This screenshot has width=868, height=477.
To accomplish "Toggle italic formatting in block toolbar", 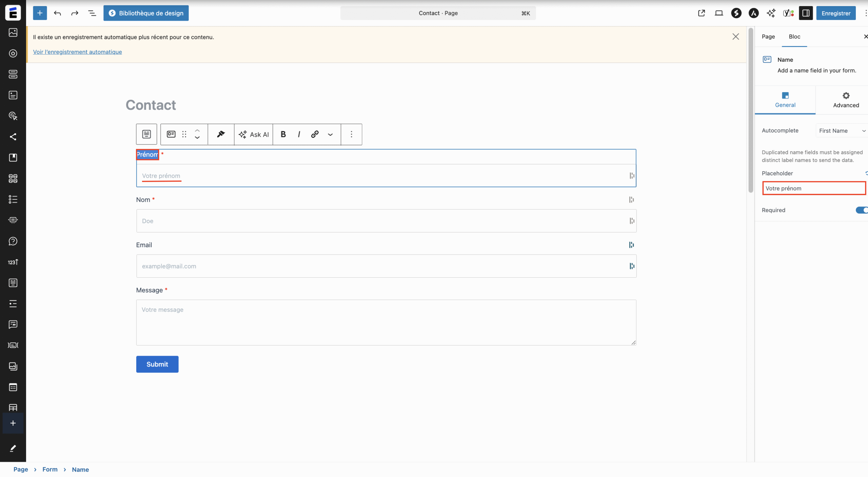I will [299, 135].
